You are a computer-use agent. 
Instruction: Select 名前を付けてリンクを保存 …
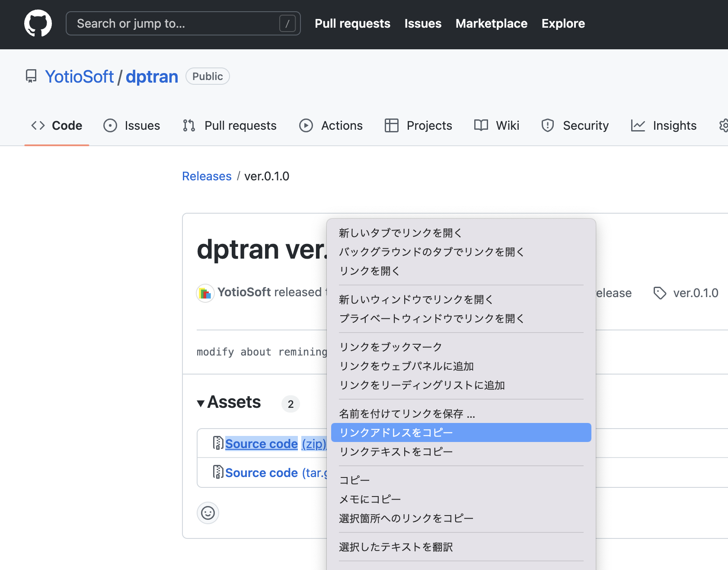point(461,414)
